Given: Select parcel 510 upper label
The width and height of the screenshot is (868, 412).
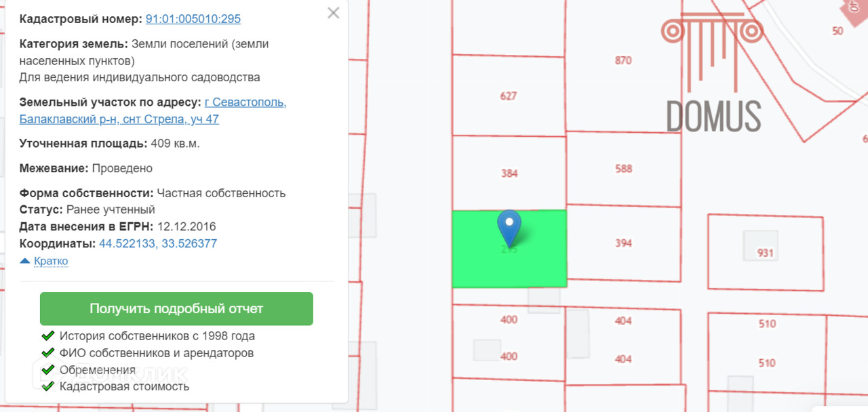Looking at the screenshot, I should [x=767, y=324].
